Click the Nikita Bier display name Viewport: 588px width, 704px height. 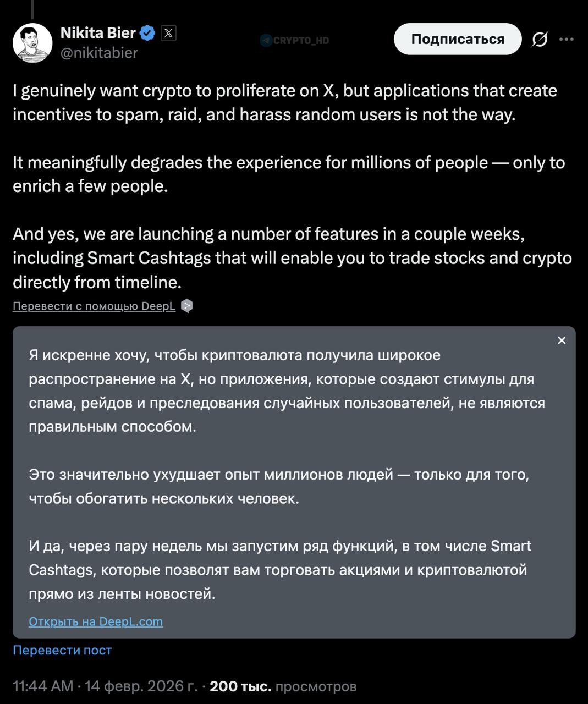98,33
